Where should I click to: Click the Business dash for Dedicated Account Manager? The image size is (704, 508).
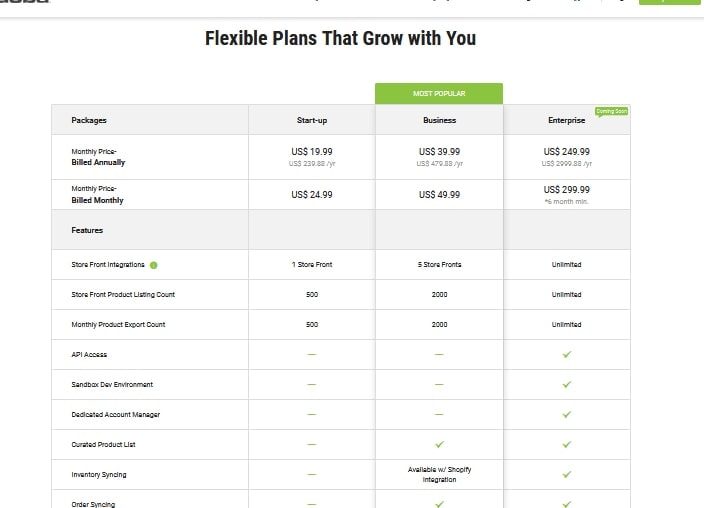pyautogui.click(x=439, y=415)
